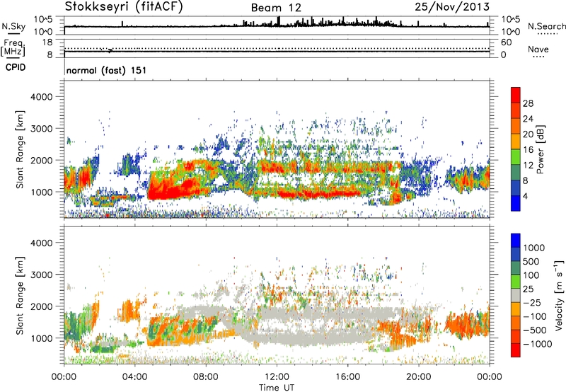Screen dimensions: 566x392
Task: Click the 'N.Search' legend label
Action: click(546, 26)
